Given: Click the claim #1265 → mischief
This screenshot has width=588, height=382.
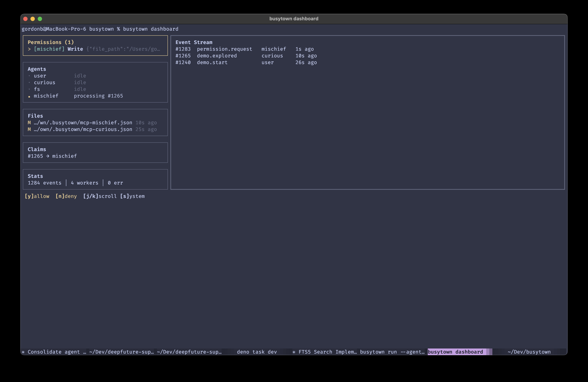Looking at the screenshot, I should point(52,156).
